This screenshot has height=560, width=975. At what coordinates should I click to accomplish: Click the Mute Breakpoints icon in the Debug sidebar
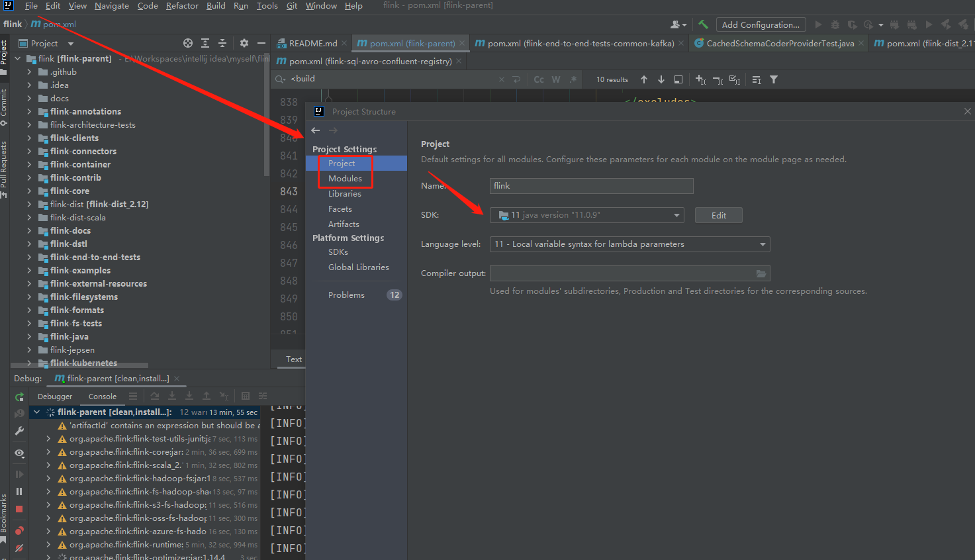[x=19, y=548]
